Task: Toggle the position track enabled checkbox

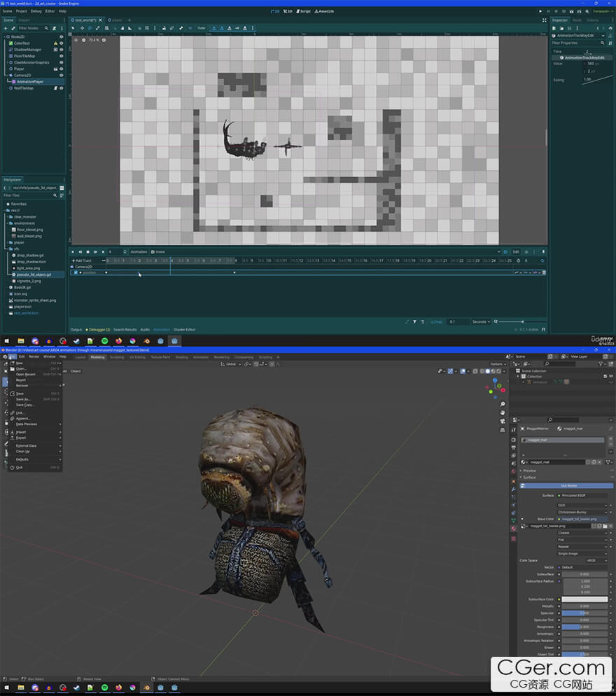Action: [x=76, y=272]
